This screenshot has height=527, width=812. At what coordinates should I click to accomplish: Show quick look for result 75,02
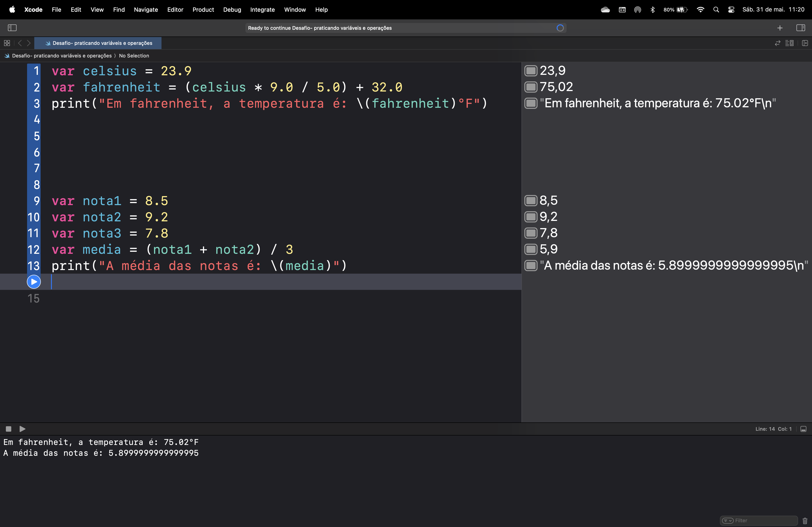pos(531,87)
